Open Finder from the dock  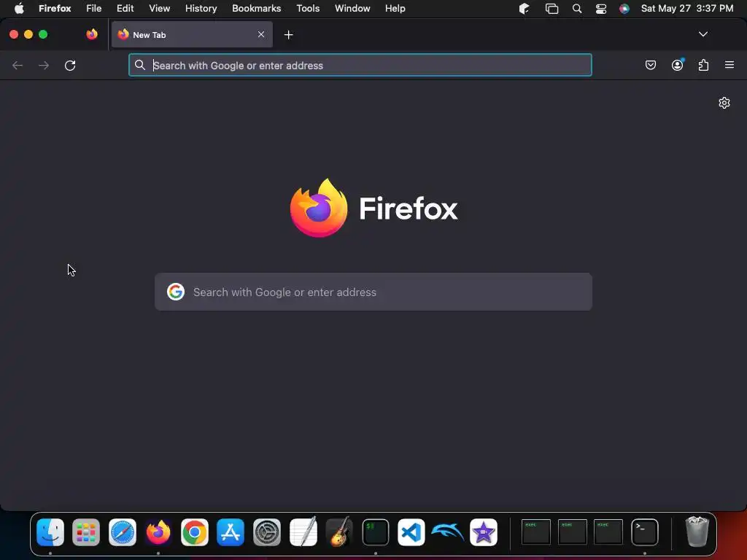point(50,532)
